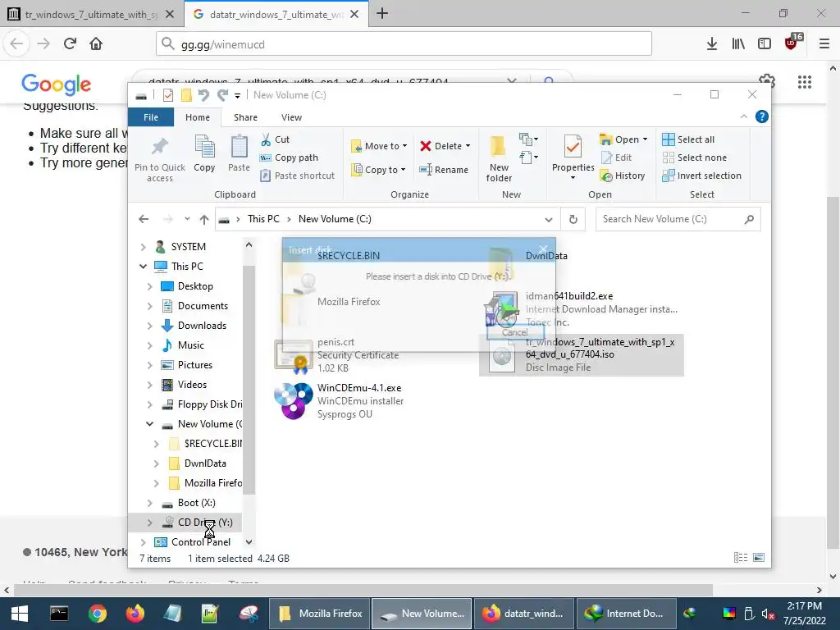Click Cancel in Insert disk dialog
Viewport: 840px width, 630px height.
515,332
